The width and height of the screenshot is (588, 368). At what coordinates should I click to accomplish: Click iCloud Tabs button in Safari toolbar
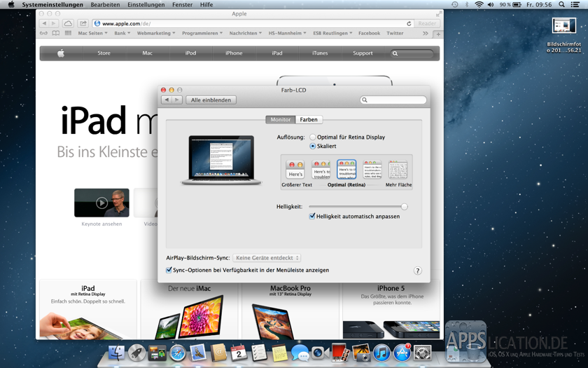[x=68, y=23]
